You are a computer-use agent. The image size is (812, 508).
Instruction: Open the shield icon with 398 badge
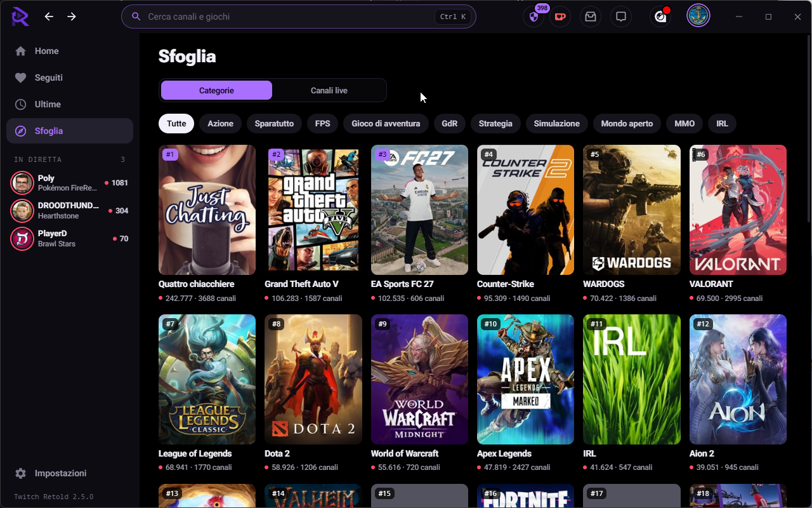534,17
